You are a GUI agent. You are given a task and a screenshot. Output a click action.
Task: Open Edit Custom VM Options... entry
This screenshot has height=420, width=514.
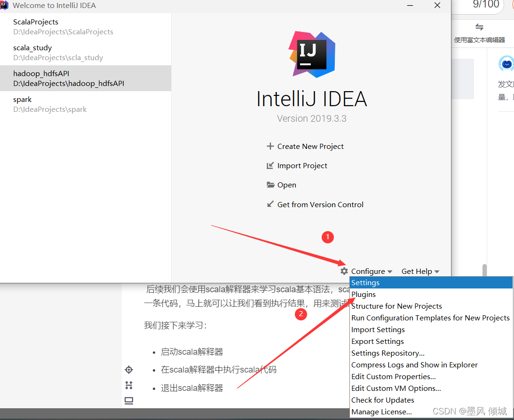tap(431, 389)
